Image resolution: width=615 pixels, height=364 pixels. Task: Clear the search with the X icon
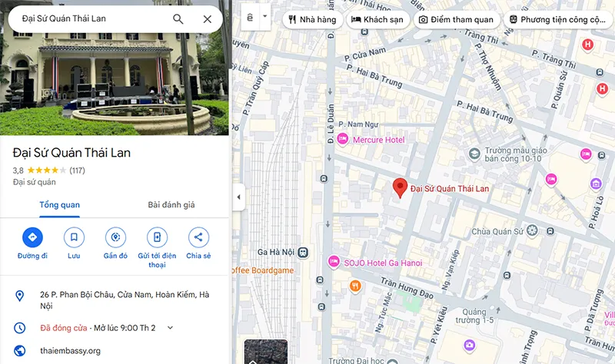click(207, 18)
